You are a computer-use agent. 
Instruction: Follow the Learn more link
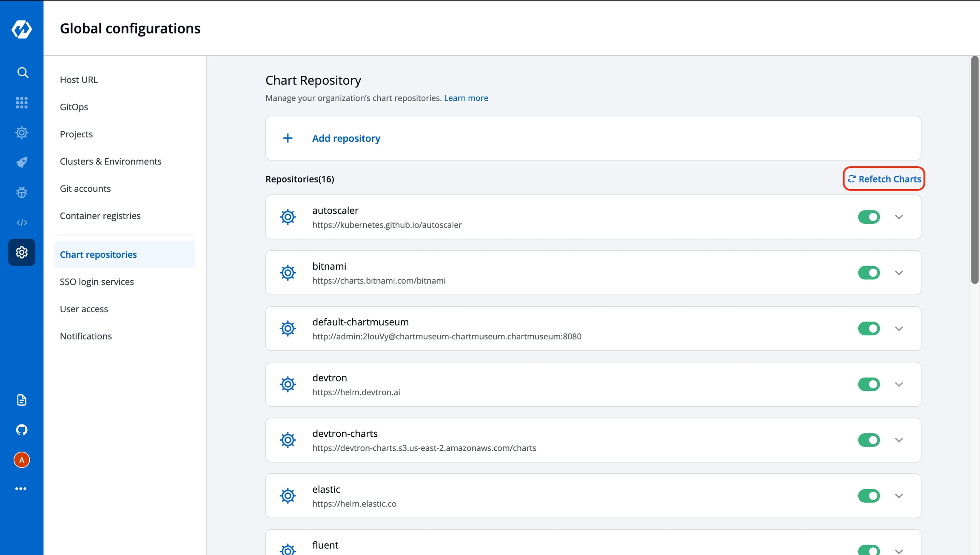click(466, 98)
